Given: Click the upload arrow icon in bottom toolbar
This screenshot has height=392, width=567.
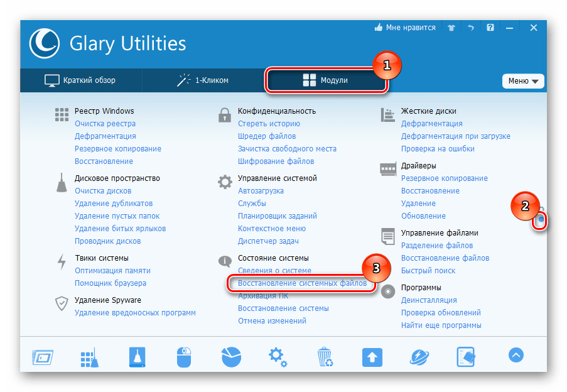Looking at the screenshot, I should (372, 357).
